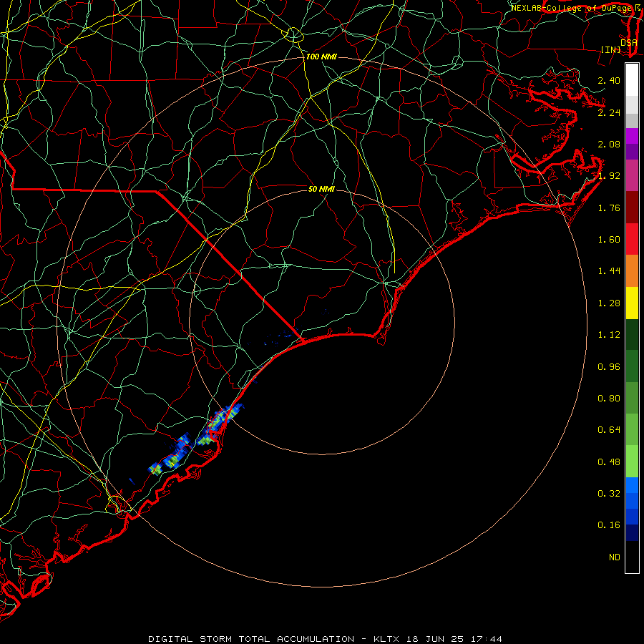Click the 1.92 legend value
The height and width of the screenshot is (644, 644).
point(609,176)
